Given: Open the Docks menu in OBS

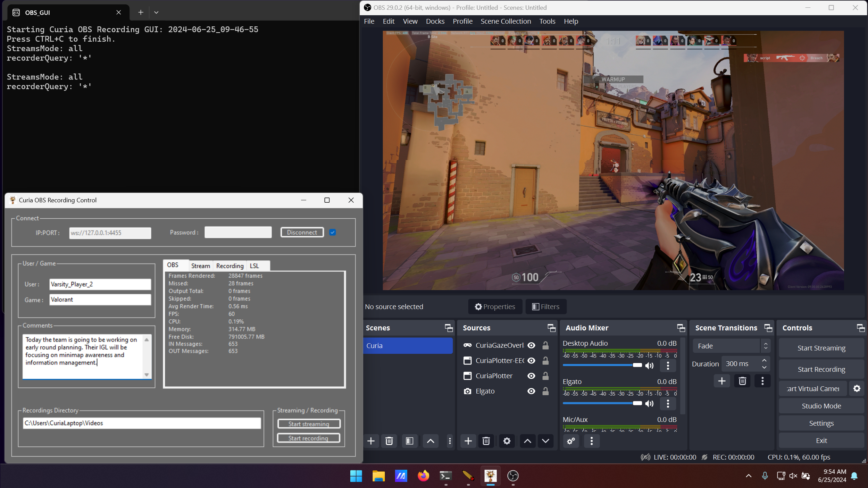Looking at the screenshot, I should [435, 22].
